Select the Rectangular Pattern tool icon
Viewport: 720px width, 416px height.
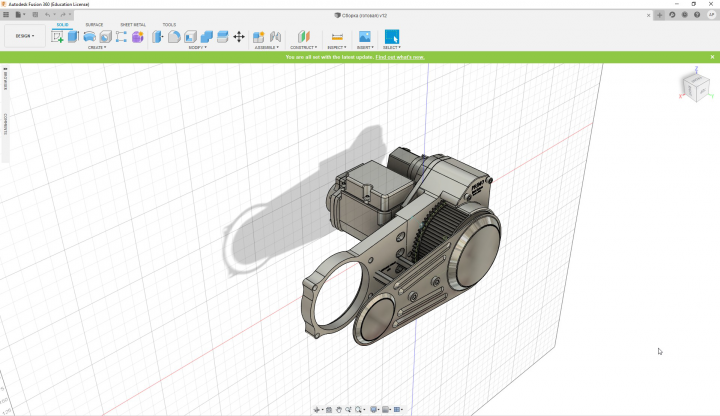[121, 37]
